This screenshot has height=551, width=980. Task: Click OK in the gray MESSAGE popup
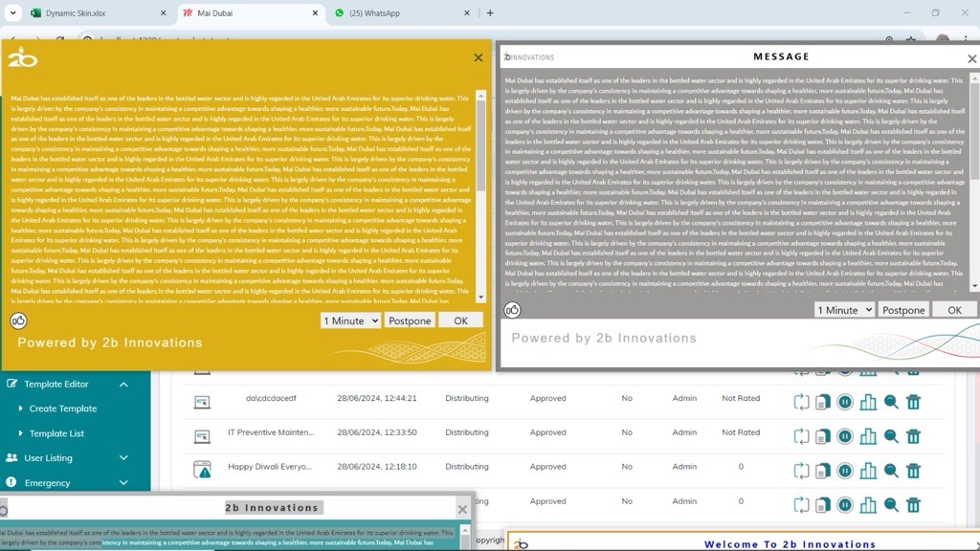(954, 310)
